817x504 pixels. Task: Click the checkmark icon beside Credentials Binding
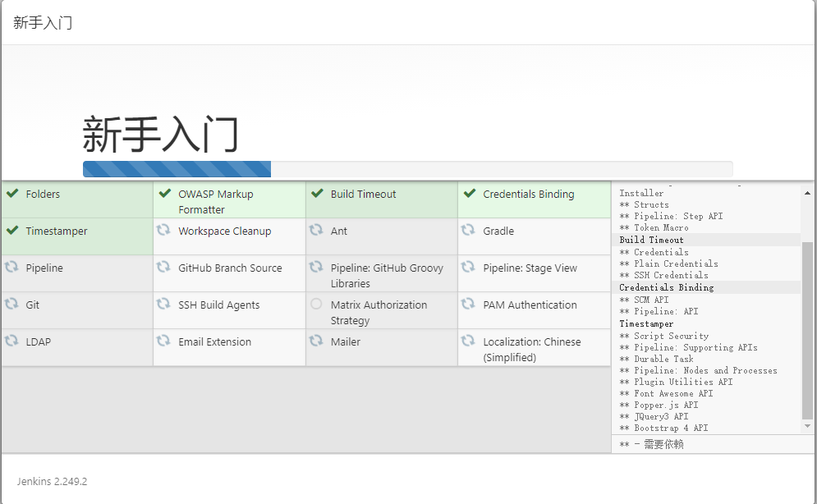tap(470, 194)
